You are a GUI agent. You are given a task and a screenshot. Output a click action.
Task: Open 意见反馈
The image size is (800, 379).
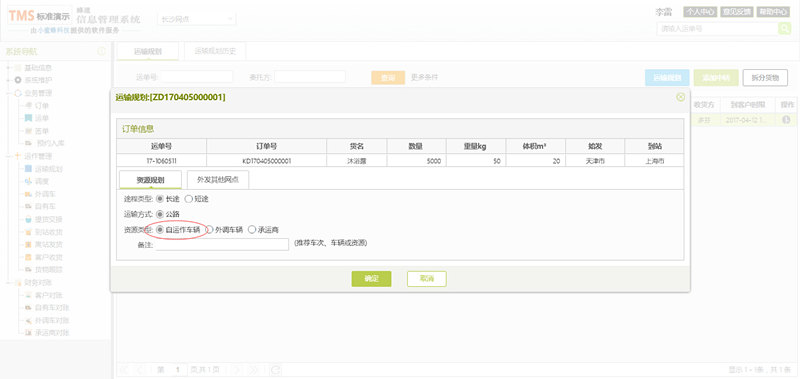[736, 12]
